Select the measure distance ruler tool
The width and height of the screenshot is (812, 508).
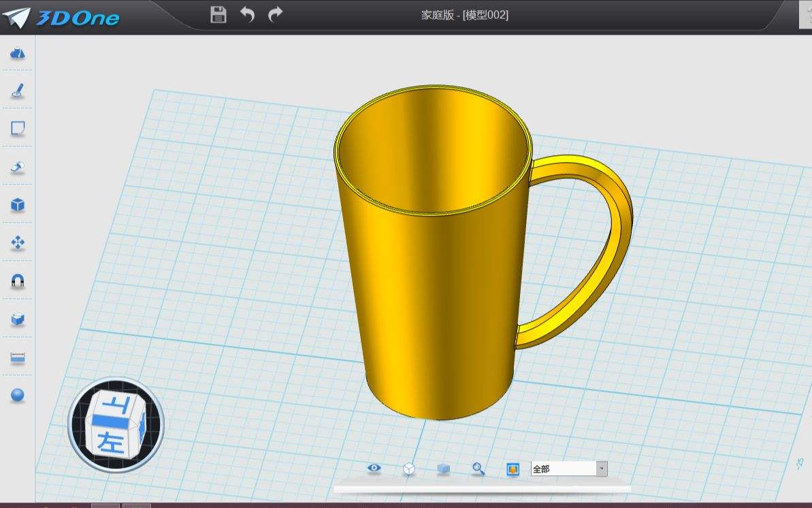click(x=18, y=358)
